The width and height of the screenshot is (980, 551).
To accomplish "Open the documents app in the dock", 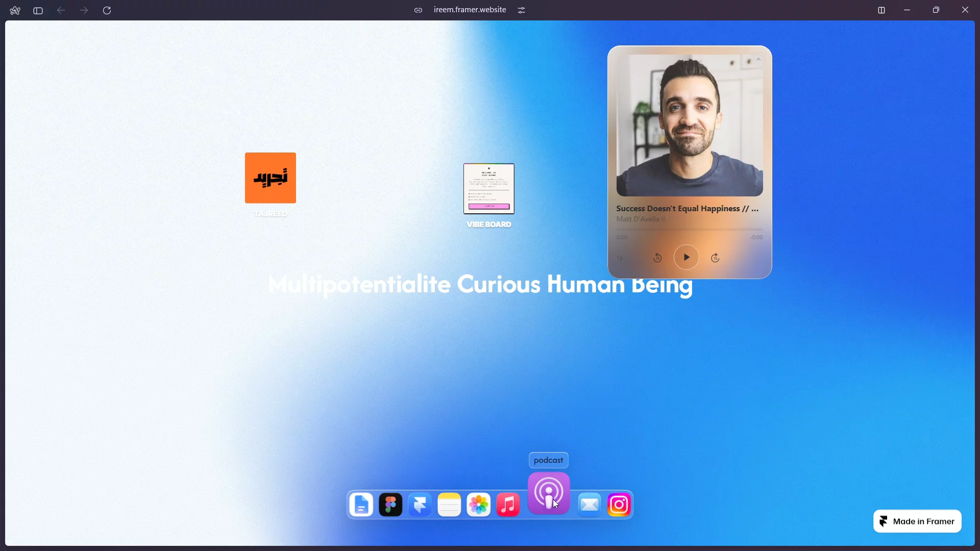I will (361, 505).
